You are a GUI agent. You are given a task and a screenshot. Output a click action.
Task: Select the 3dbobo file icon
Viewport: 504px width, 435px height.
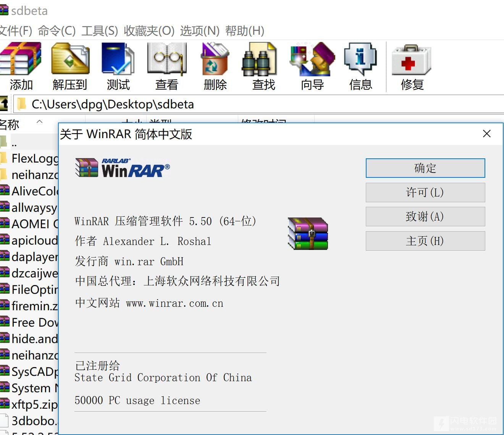(4, 420)
